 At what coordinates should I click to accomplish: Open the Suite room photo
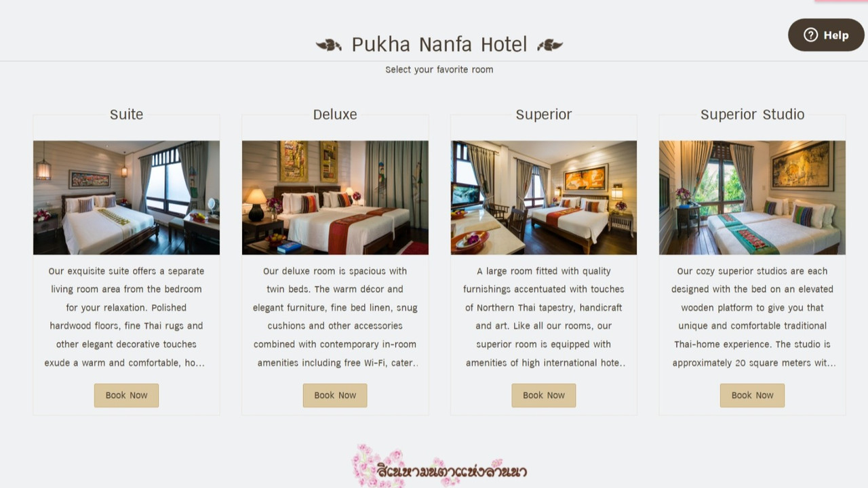pyautogui.click(x=126, y=198)
